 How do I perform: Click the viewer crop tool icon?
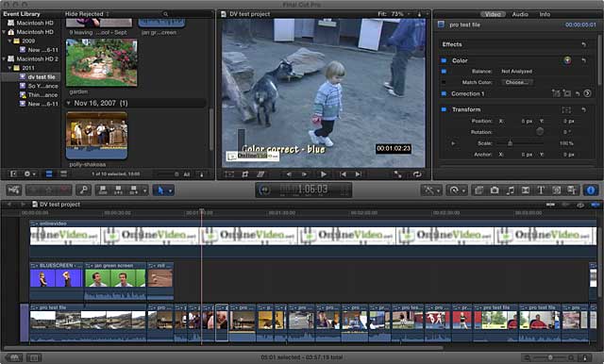[245, 174]
